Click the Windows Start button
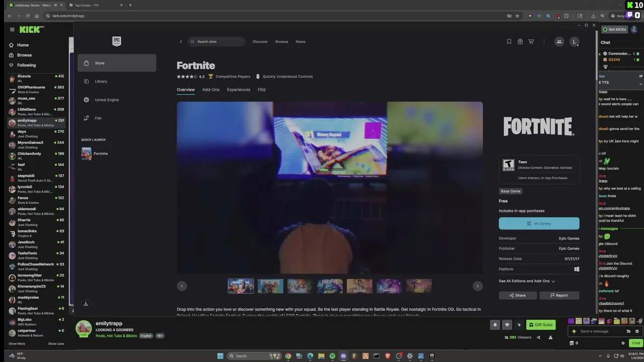The image size is (644, 362). coord(220,356)
